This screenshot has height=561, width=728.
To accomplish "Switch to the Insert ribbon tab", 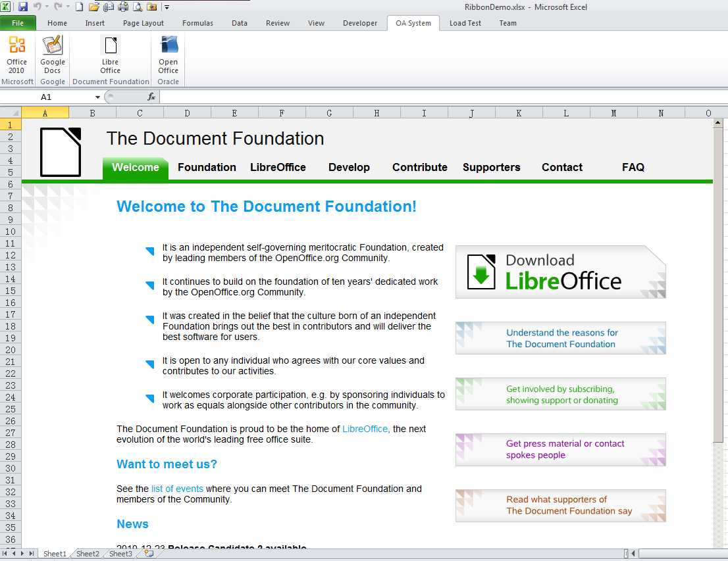I will point(95,23).
